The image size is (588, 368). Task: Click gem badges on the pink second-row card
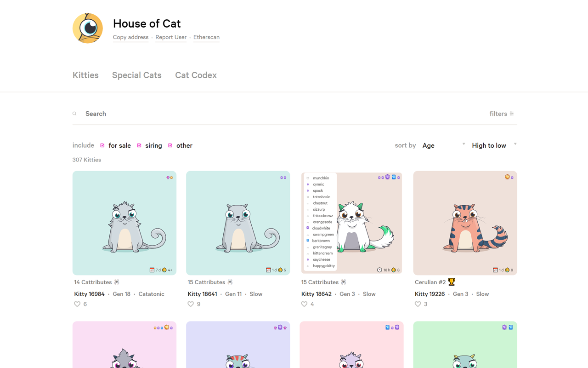[x=163, y=328]
